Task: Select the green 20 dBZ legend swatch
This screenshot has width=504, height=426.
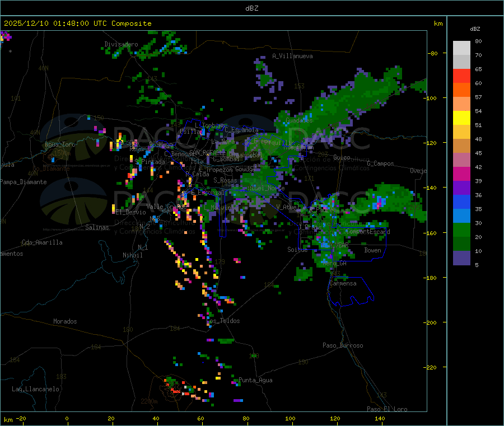Action: 461,230
